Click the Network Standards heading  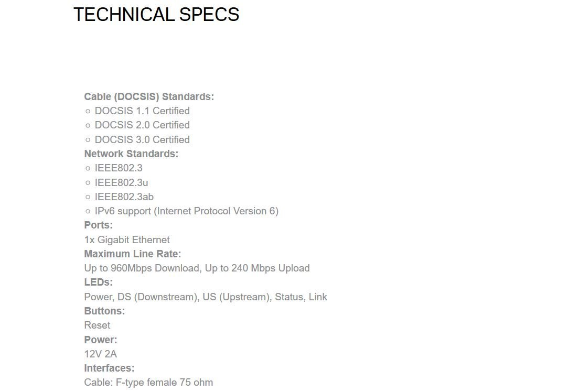coord(131,154)
